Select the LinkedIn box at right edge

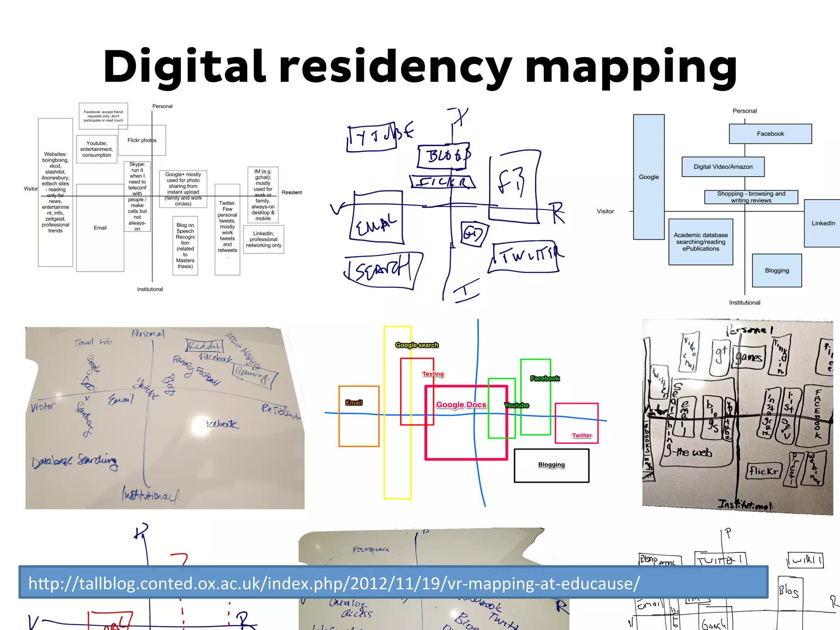[822, 223]
